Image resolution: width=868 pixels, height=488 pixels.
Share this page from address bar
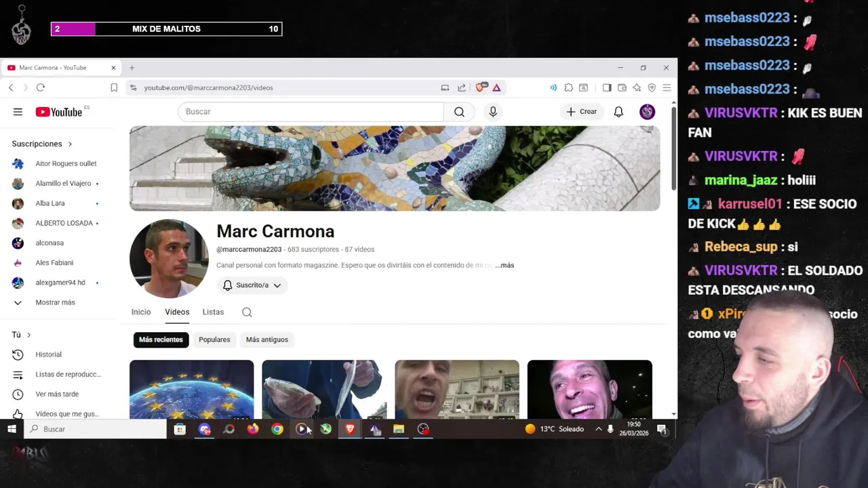pyautogui.click(x=462, y=87)
